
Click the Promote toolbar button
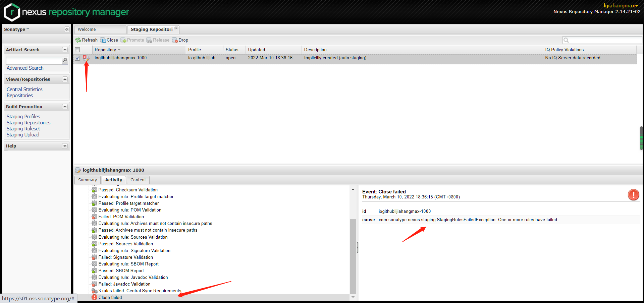tap(132, 40)
